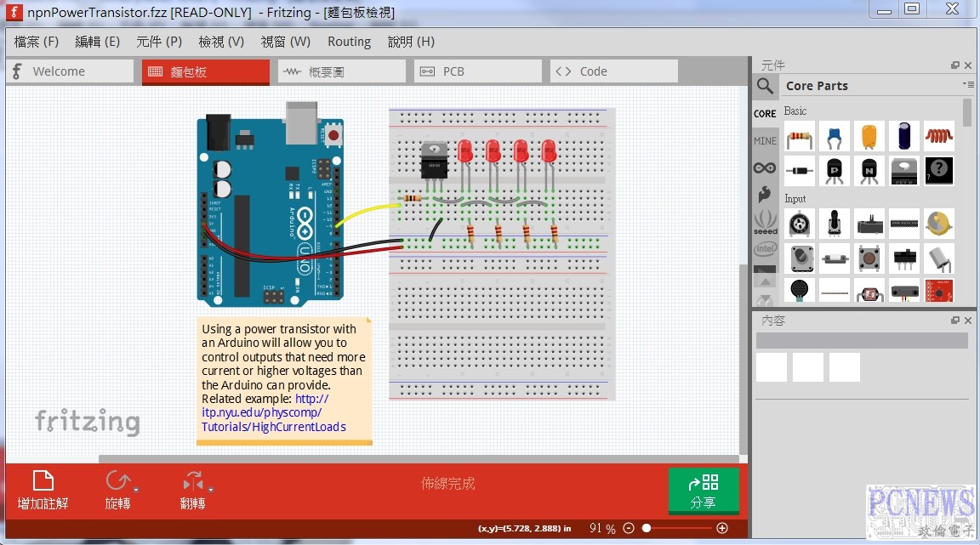Pick the blue ceramic capacitor part
This screenshot has height=545, width=980.
point(835,137)
